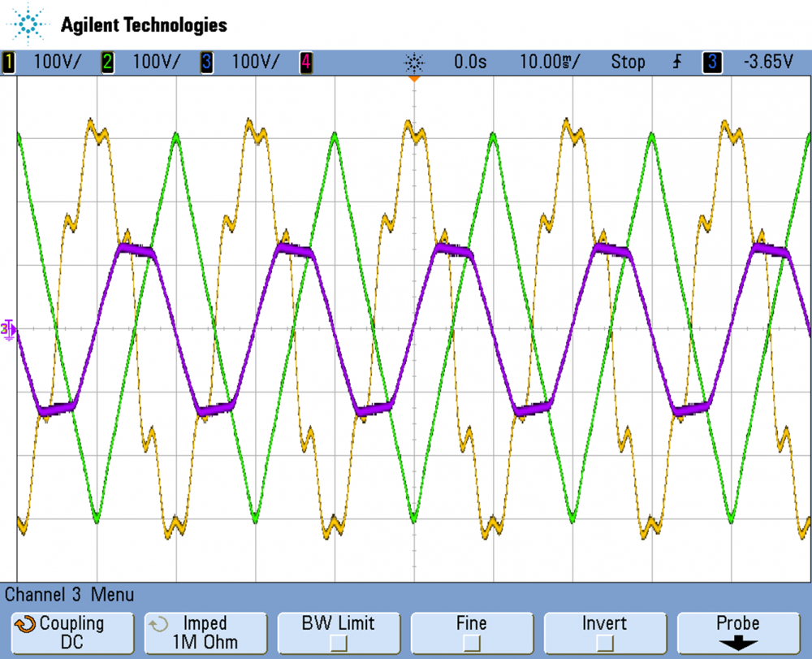Click the 10.00ms/ timebase setting

click(550, 62)
